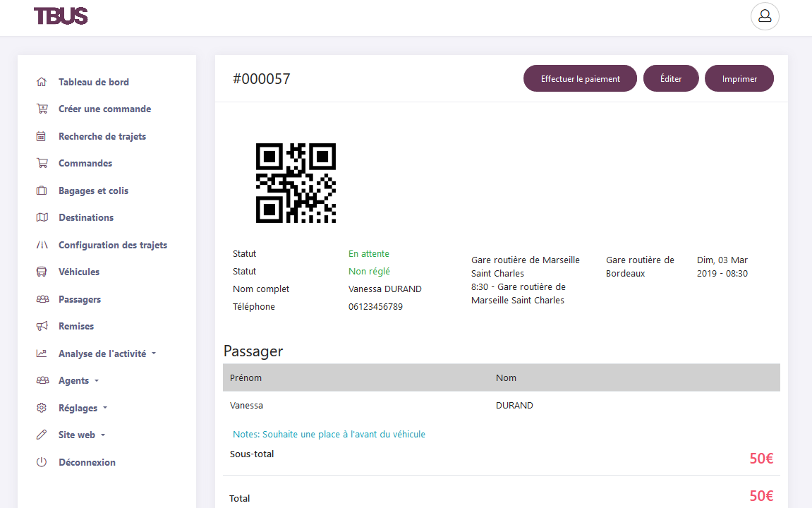The height and width of the screenshot is (508, 812).
Task: Expand the Agents dropdown menu
Action: pos(78,380)
